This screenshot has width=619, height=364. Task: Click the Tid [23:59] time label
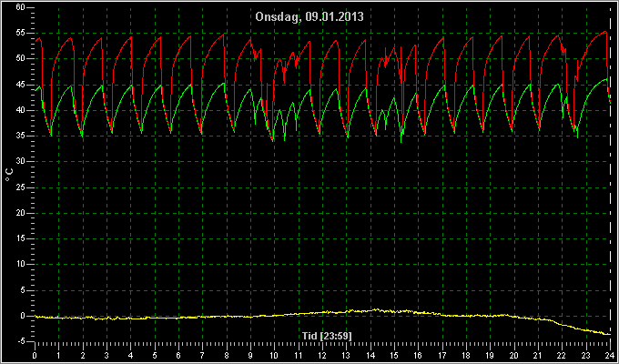[x=327, y=336]
